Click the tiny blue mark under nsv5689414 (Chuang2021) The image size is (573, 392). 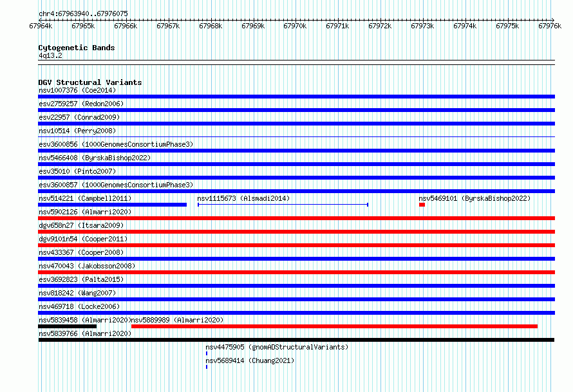[x=207, y=367]
